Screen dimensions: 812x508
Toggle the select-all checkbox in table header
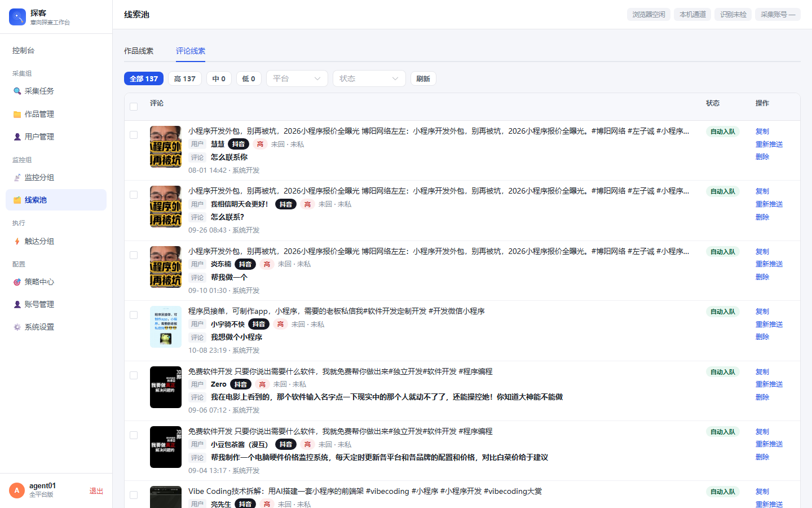tap(134, 107)
